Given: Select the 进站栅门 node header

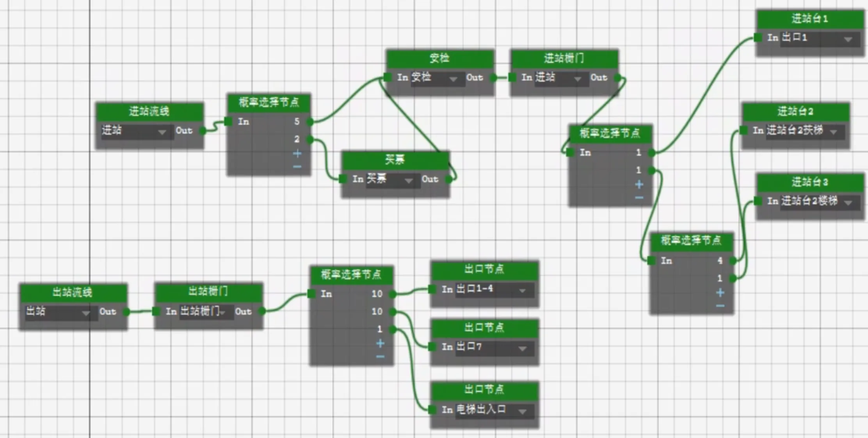Looking at the screenshot, I should (x=564, y=59).
